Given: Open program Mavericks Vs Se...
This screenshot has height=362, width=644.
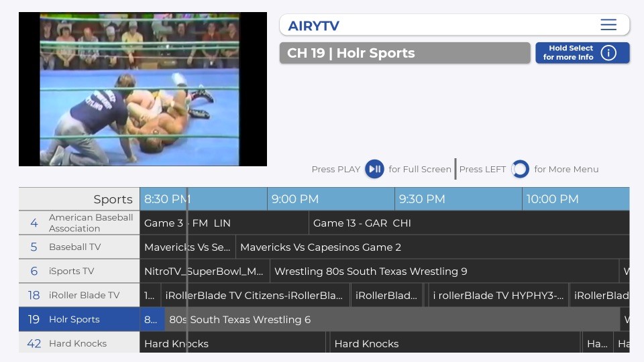Looking at the screenshot, I should click(188, 247).
